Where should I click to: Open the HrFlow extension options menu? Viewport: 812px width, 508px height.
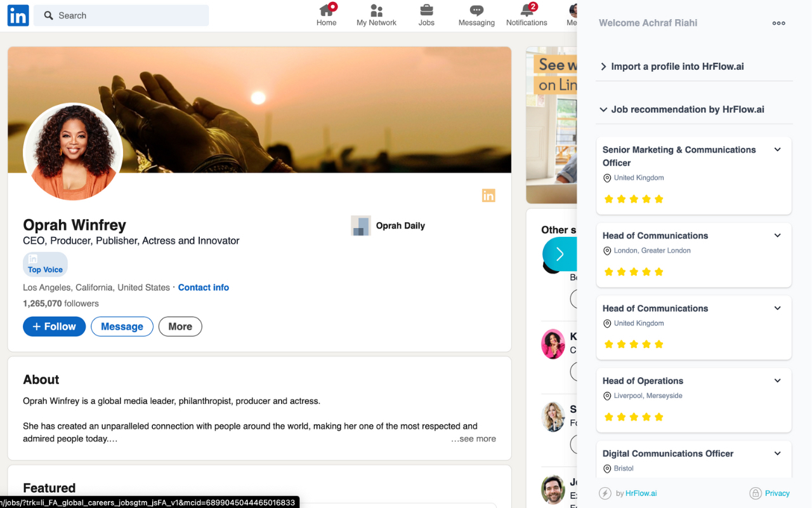[x=778, y=23]
